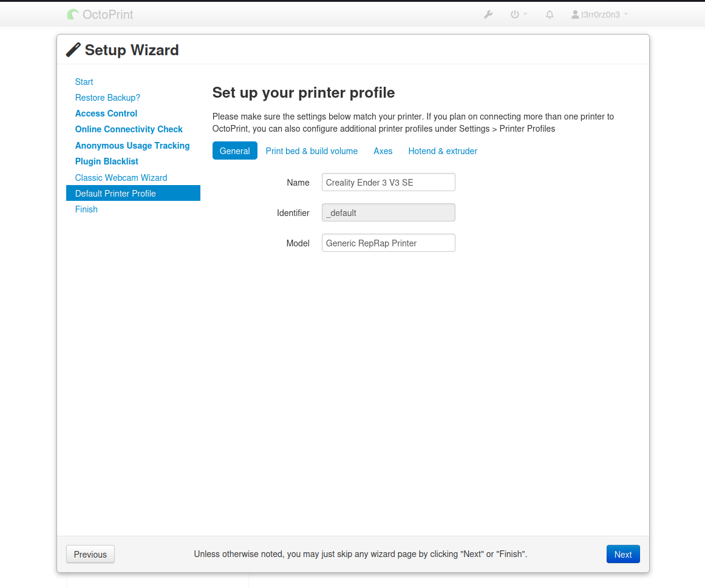The image size is (705, 588).
Task: Switch to the General tab
Action: pos(234,151)
